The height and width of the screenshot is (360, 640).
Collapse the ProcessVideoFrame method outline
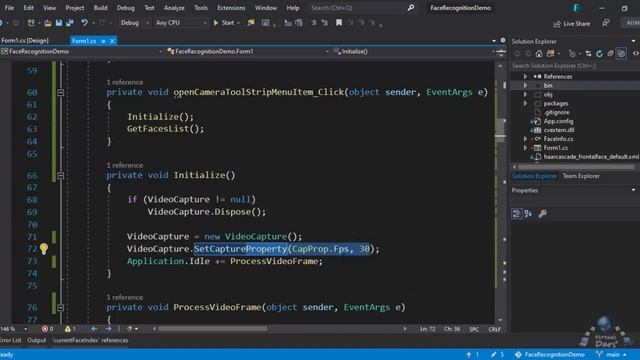point(60,307)
